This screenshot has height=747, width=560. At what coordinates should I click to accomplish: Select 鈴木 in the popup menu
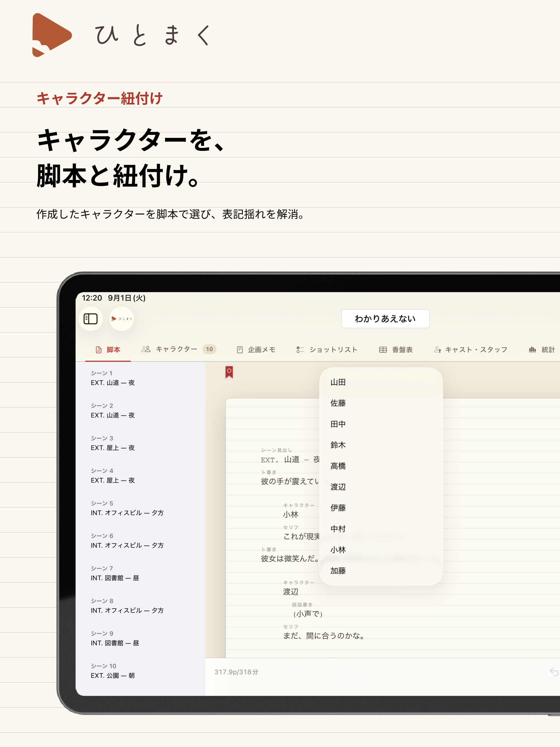coord(381,445)
